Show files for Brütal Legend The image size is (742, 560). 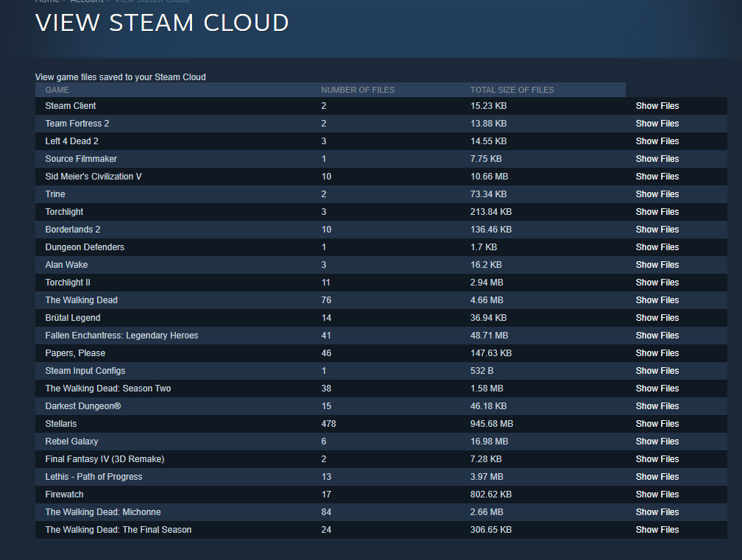coord(657,318)
